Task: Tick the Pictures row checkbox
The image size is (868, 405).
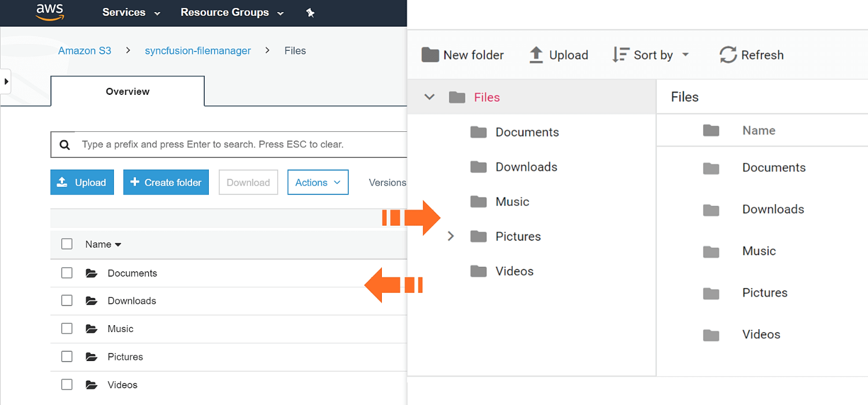Action: [67, 356]
